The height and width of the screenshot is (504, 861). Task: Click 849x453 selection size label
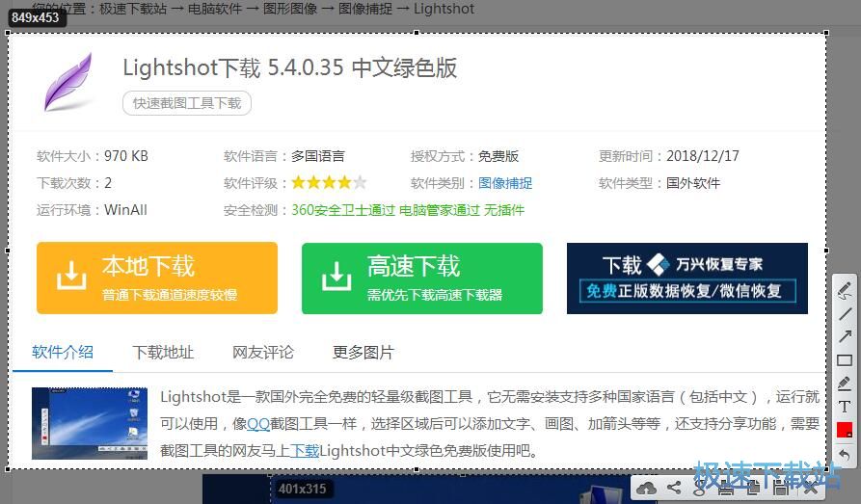coord(35,17)
